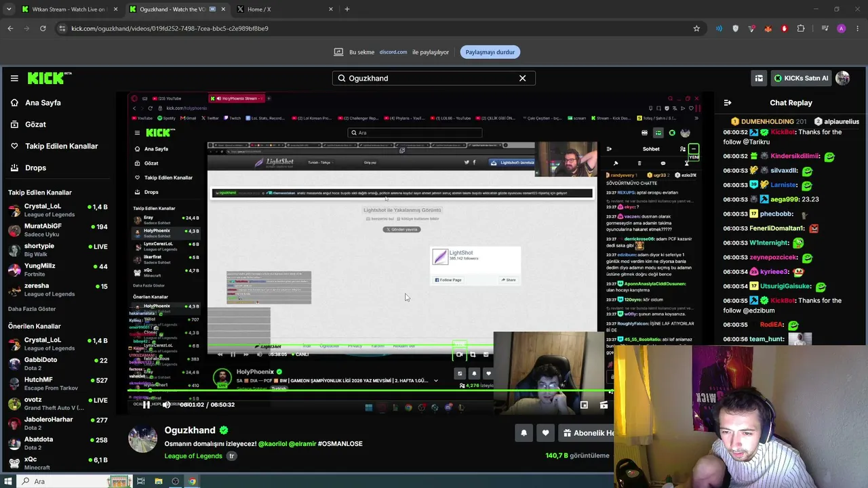
Task: Open recommended channel ovotz
Action: (x=58, y=404)
